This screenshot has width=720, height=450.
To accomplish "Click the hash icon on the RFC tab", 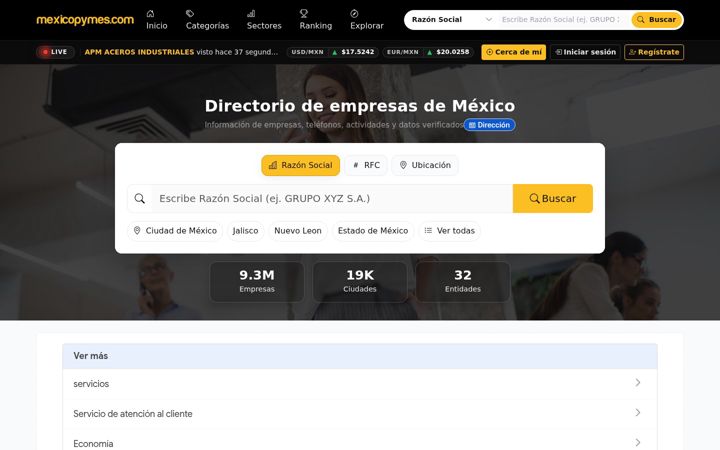I will pyautogui.click(x=355, y=165).
